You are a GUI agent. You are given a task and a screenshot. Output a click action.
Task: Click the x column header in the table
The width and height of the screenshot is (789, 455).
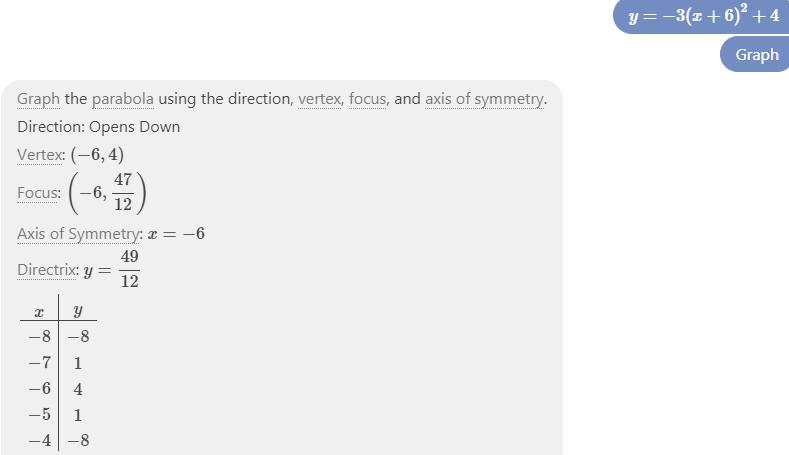39,312
